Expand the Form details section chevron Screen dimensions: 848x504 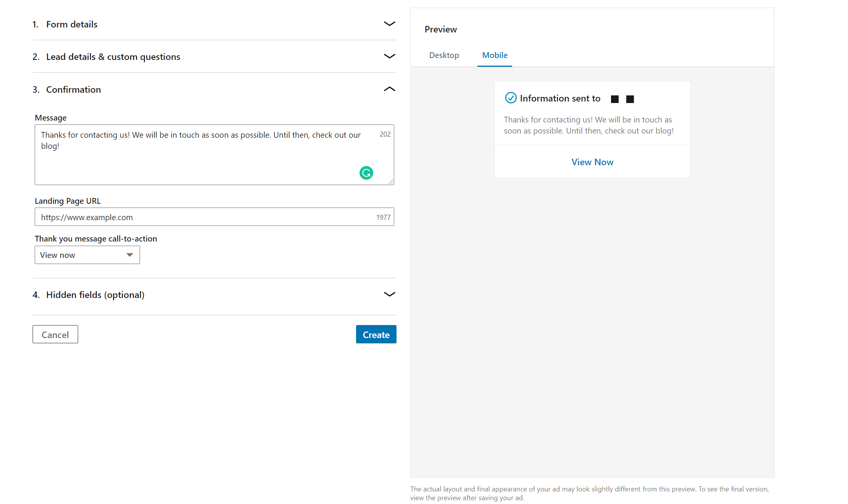pos(389,24)
